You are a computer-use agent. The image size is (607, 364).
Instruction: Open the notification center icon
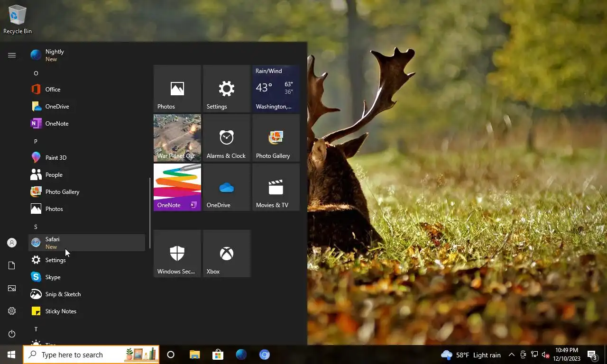point(592,355)
